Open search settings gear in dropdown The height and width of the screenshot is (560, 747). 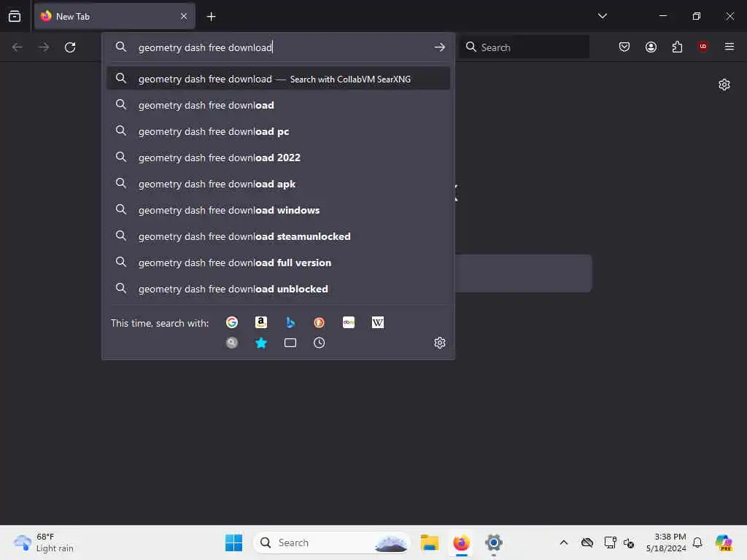coord(440,343)
